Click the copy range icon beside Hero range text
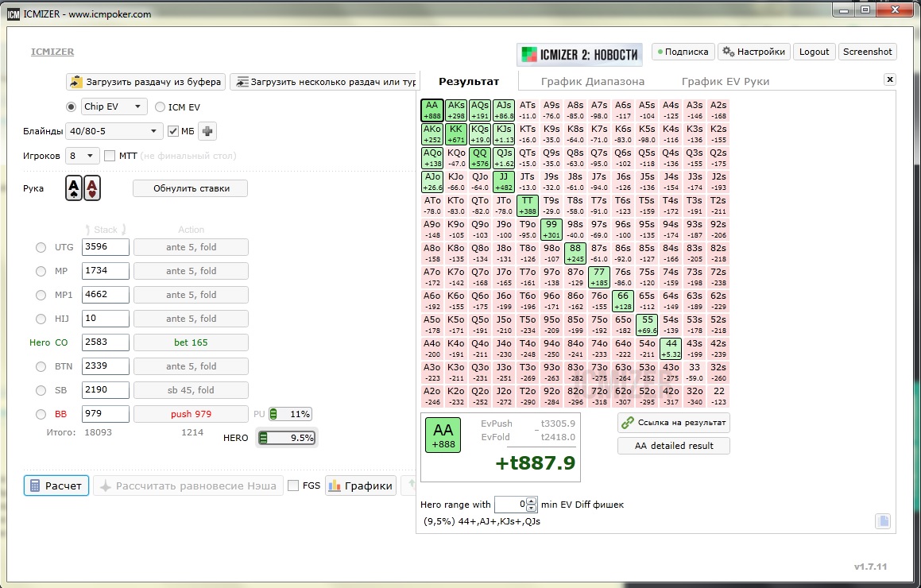The height and width of the screenshot is (588, 921). [883, 521]
